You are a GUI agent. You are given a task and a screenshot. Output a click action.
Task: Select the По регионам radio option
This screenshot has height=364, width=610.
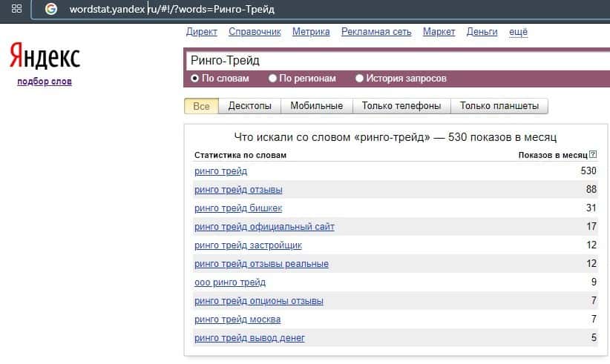tap(273, 78)
